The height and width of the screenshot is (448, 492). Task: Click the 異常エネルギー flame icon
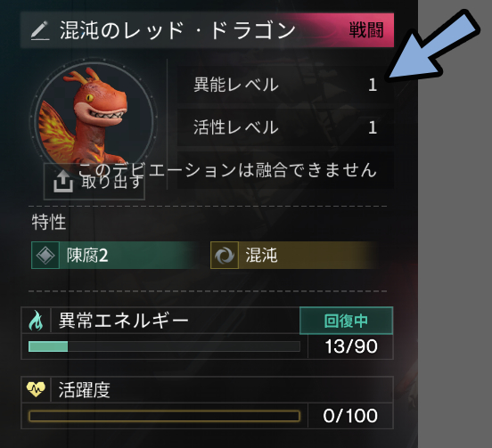(36, 321)
